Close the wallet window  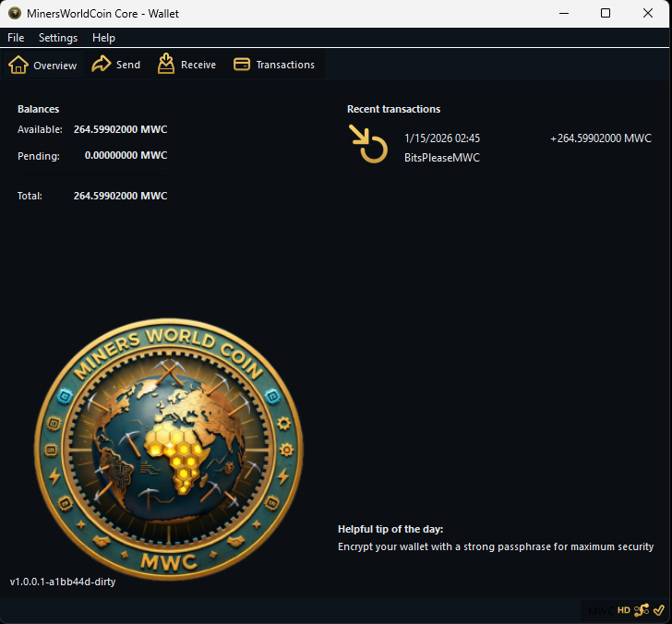coord(648,13)
